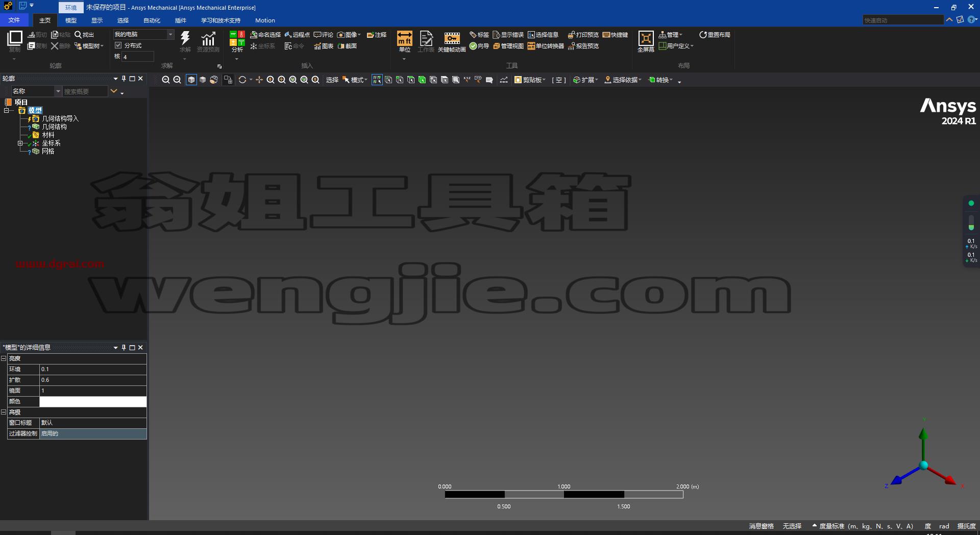Open the 剪贴板 clipboard dropdown

pyautogui.click(x=530, y=80)
